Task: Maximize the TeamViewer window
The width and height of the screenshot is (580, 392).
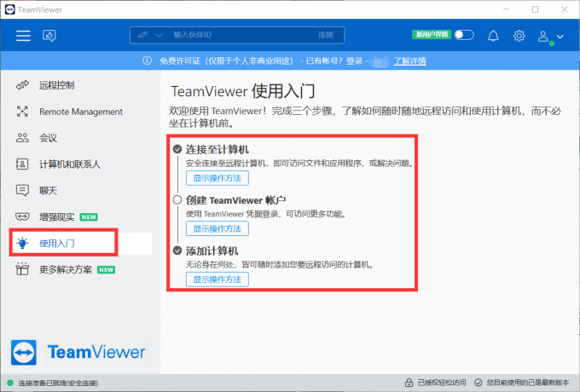Action: click(x=536, y=9)
